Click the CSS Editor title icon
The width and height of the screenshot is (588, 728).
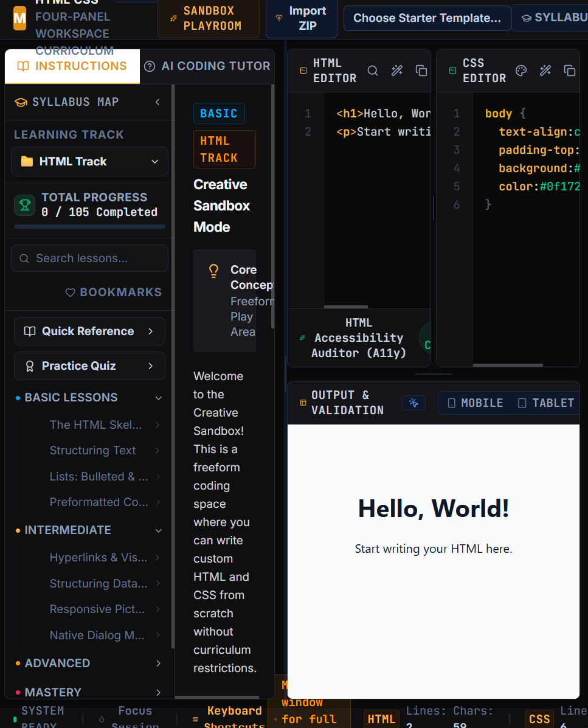click(452, 71)
